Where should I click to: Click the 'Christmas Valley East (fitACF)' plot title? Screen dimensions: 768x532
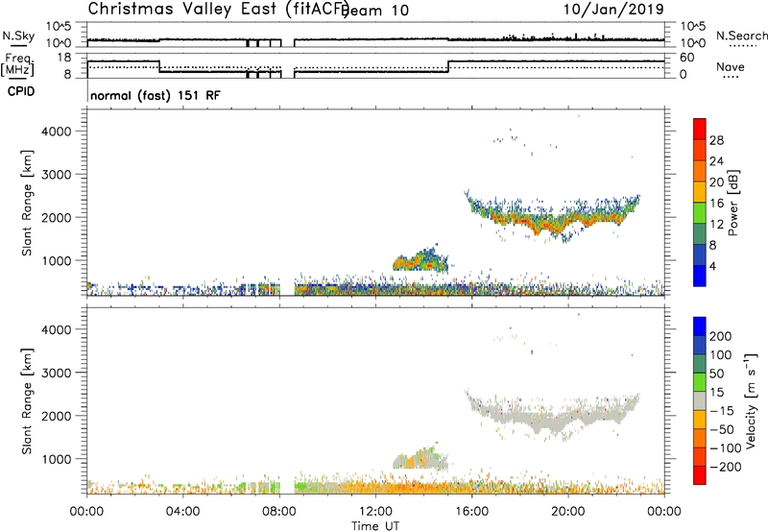(x=219, y=9)
